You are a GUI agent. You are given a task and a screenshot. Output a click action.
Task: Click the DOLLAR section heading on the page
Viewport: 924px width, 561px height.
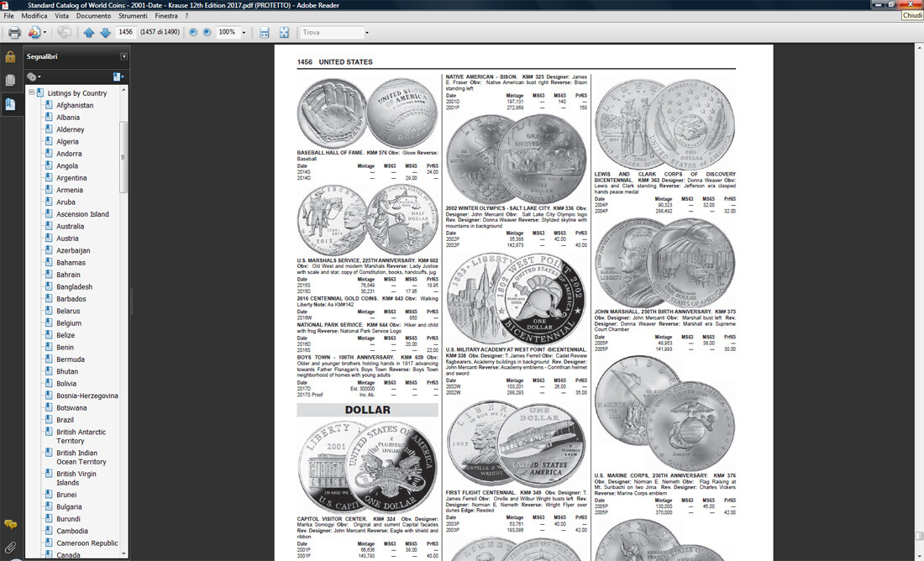[368, 410]
